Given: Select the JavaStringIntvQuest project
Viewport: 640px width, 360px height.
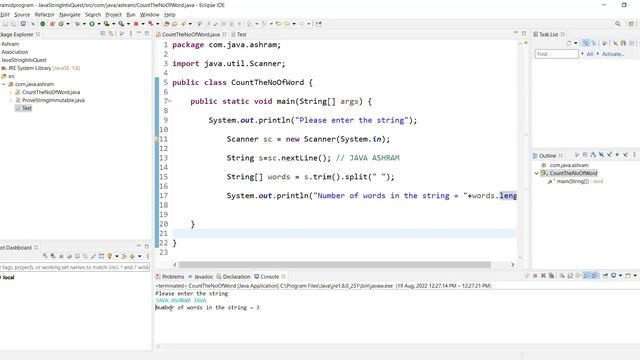Looking at the screenshot, I should click(x=24, y=60).
